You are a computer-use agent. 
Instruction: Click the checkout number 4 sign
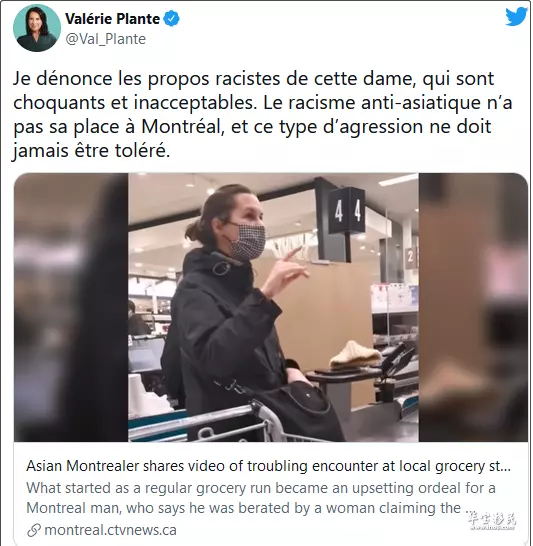(347, 210)
